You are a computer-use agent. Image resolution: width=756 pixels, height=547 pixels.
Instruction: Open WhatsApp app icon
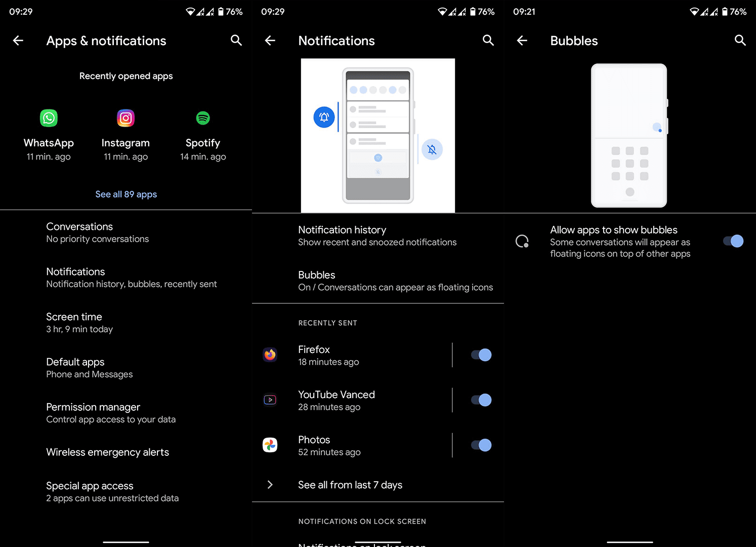49,118
